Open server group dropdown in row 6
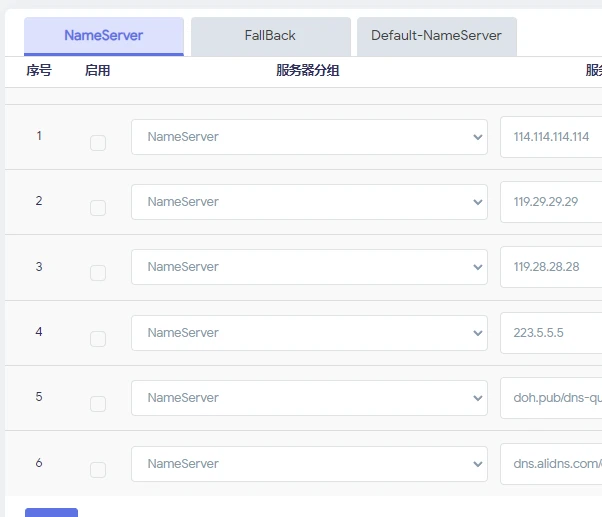The height and width of the screenshot is (517, 602). point(309,464)
